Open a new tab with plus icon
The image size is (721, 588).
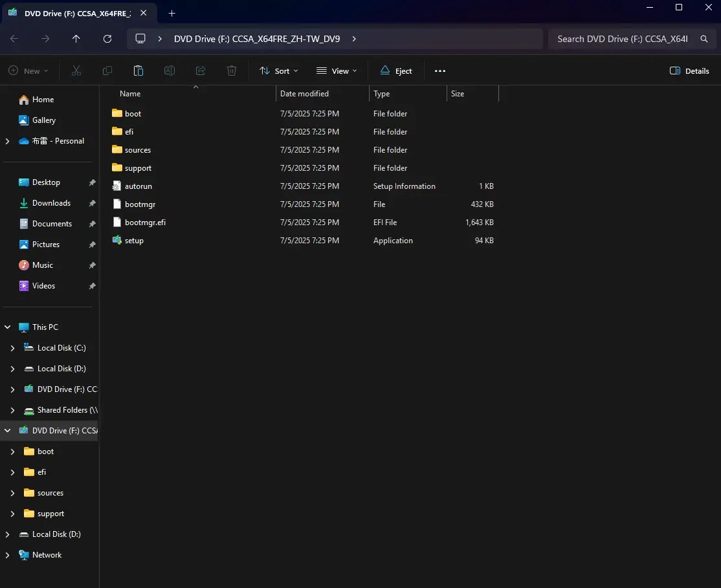pyautogui.click(x=172, y=14)
